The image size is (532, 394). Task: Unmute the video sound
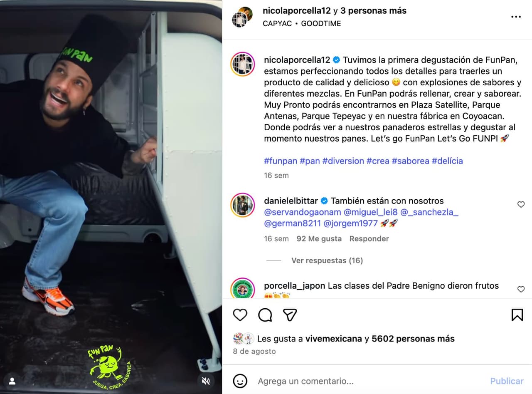206,381
